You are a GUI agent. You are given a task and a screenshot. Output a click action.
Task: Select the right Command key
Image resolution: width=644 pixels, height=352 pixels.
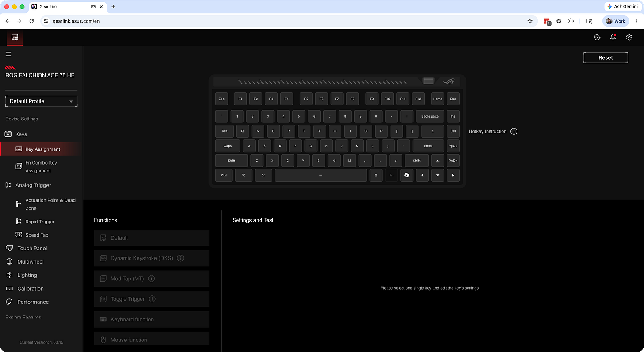[376, 175]
